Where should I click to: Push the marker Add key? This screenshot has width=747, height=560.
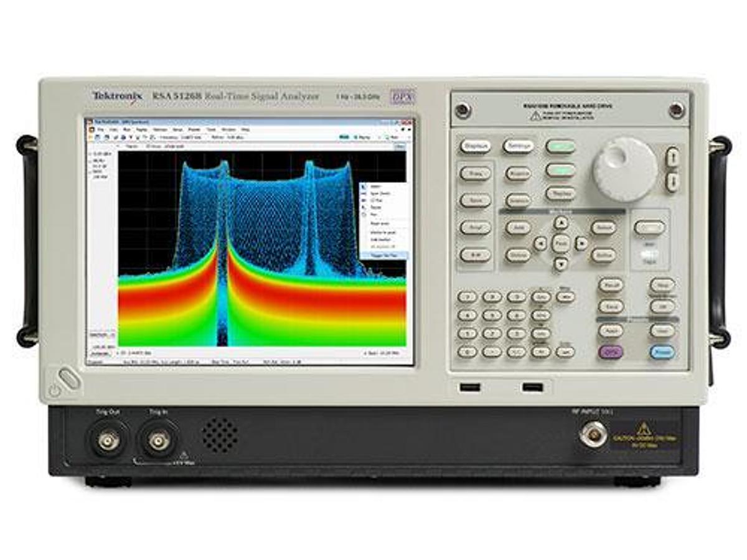click(x=518, y=227)
